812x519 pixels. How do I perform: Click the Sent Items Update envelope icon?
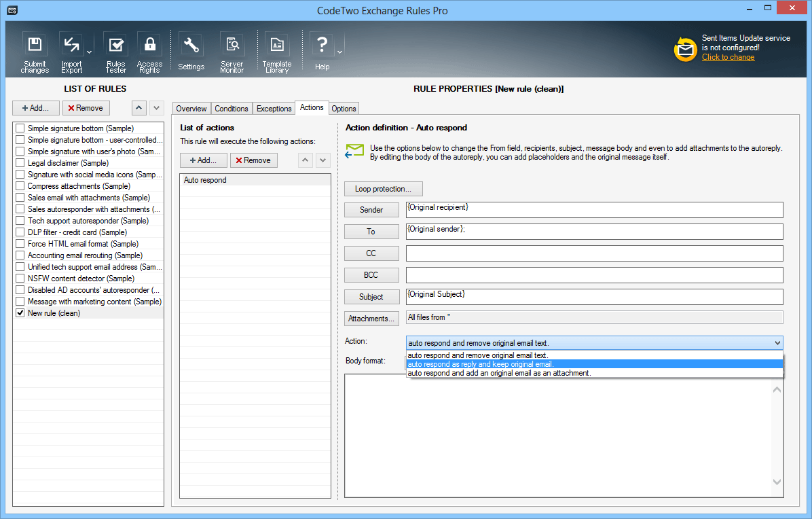pos(685,49)
